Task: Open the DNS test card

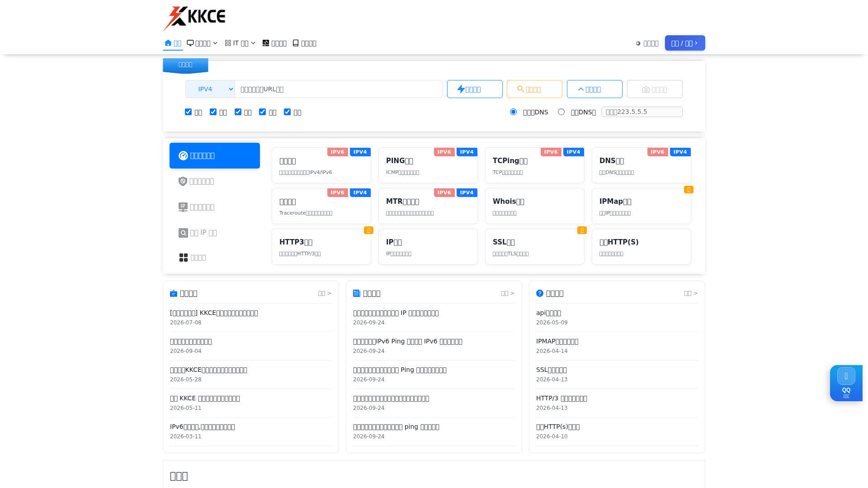Action: point(642,165)
